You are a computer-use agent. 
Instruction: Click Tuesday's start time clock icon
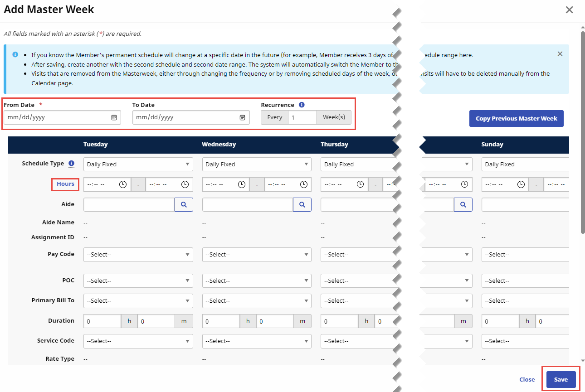(122, 184)
